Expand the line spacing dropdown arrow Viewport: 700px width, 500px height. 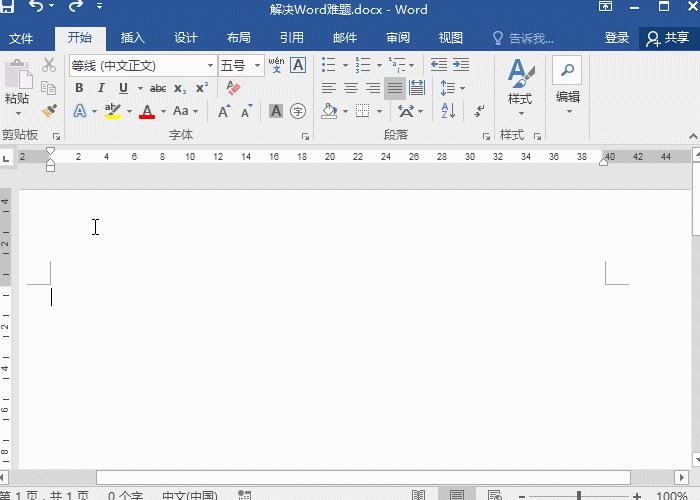click(x=462, y=88)
